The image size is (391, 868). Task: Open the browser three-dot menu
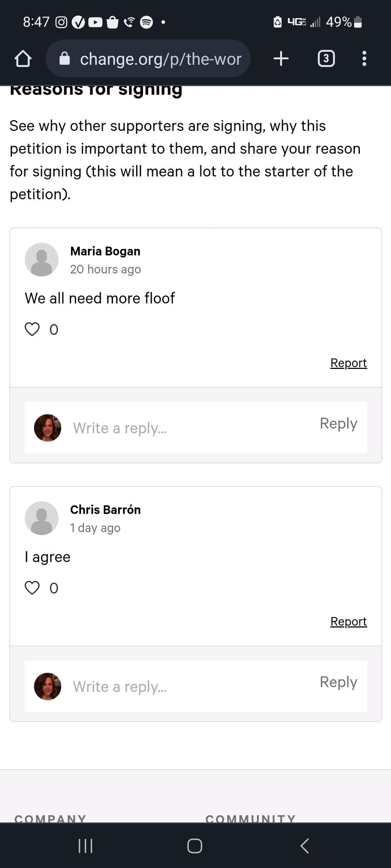pos(365,58)
